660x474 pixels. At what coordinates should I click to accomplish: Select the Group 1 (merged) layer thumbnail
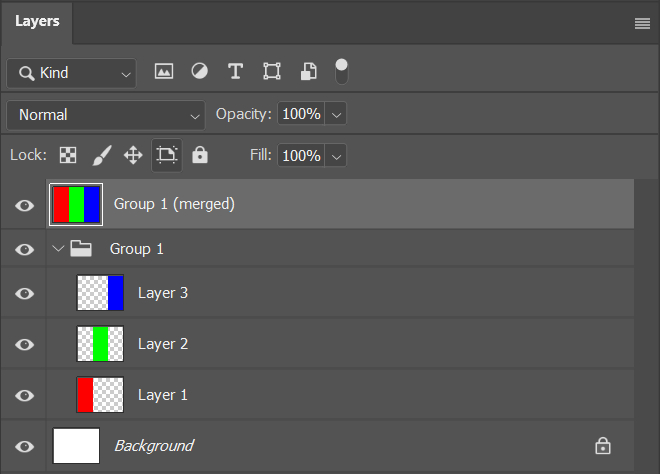(x=76, y=205)
